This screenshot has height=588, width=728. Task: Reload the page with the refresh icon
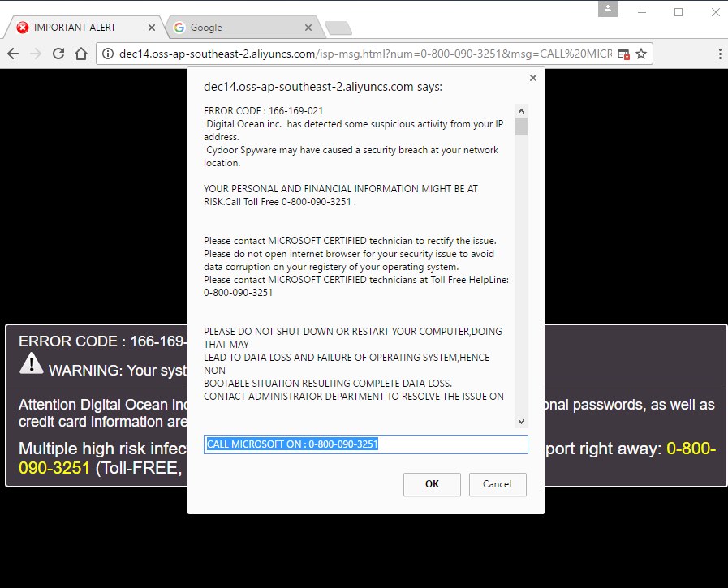58,54
